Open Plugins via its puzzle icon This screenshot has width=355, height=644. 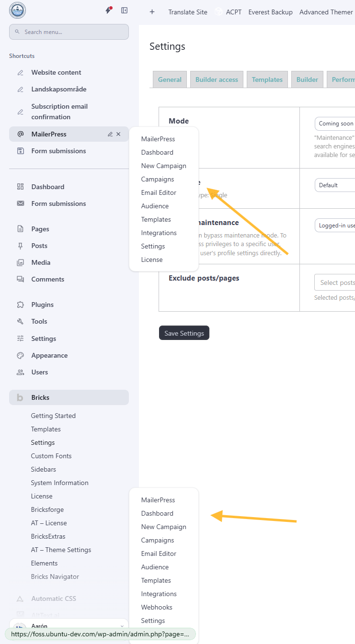click(20, 305)
